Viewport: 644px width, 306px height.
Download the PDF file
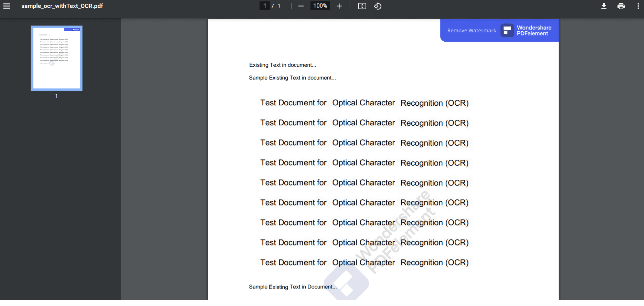pos(604,6)
